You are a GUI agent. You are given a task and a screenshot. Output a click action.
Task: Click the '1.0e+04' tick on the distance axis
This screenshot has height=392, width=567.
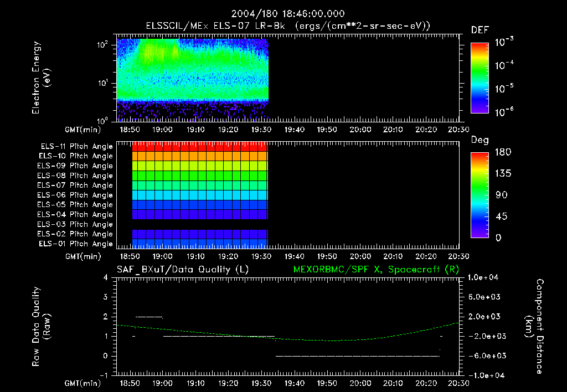coord(483,277)
